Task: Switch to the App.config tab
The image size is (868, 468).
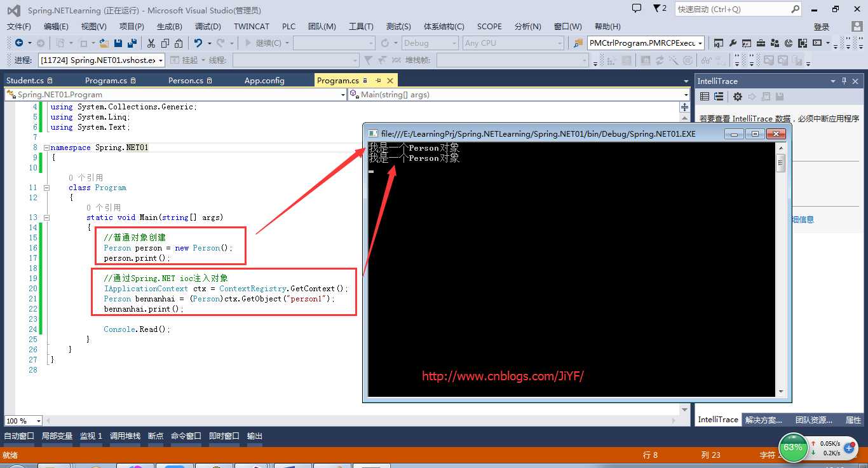Action: [x=264, y=81]
